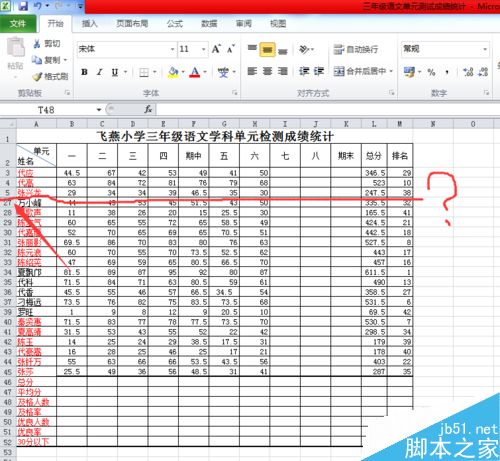Image resolution: width=500 pixels, height=461 pixels.
Task: Switch to Review (审阅) tab
Action: click(244, 24)
